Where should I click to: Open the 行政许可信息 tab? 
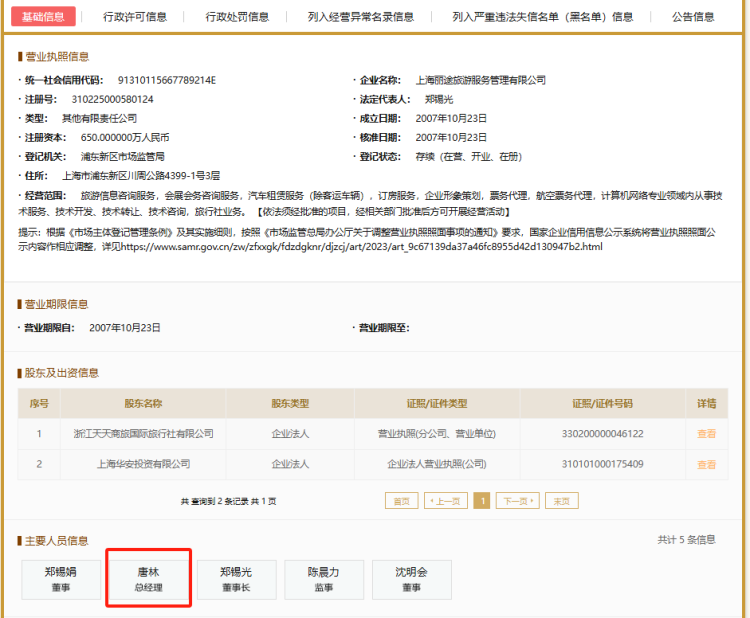pyautogui.click(x=135, y=17)
